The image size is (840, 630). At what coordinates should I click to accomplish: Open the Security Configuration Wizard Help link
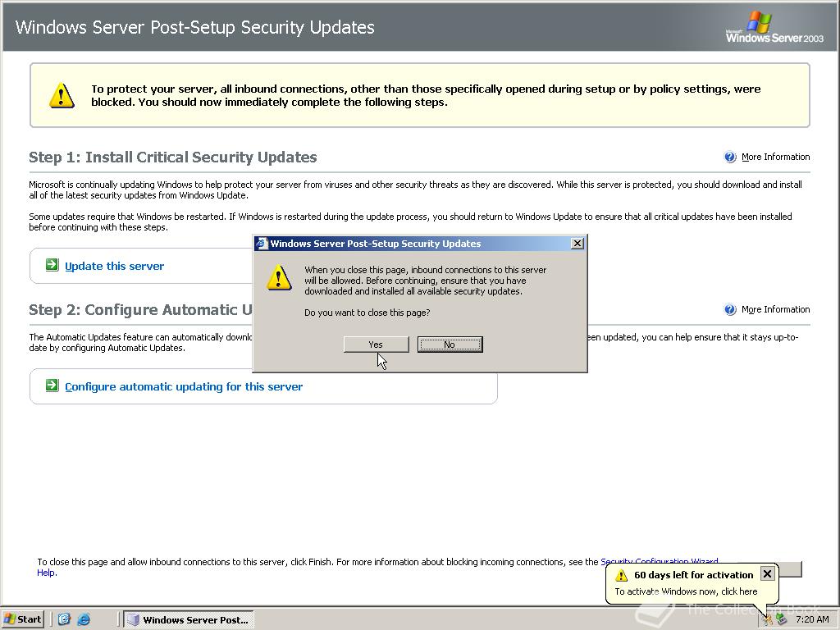660,561
